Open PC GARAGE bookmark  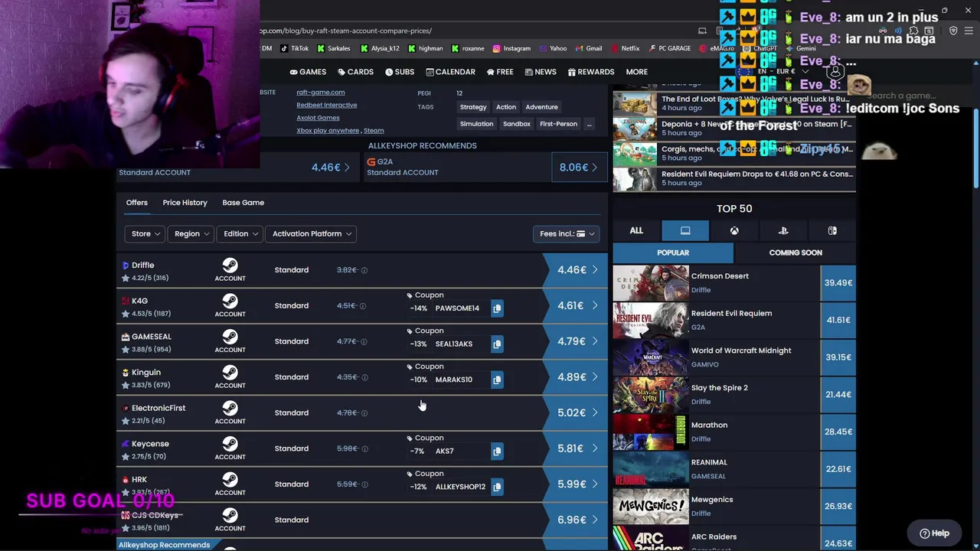click(669, 48)
